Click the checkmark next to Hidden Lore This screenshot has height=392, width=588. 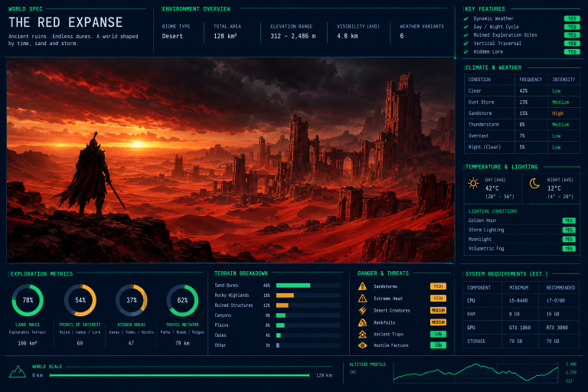tap(465, 51)
